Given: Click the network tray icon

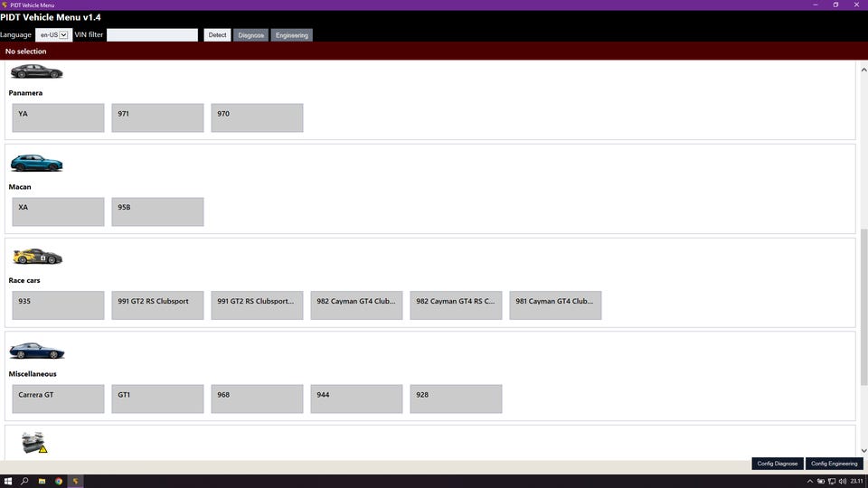Looking at the screenshot, I should pyautogui.click(x=832, y=482).
